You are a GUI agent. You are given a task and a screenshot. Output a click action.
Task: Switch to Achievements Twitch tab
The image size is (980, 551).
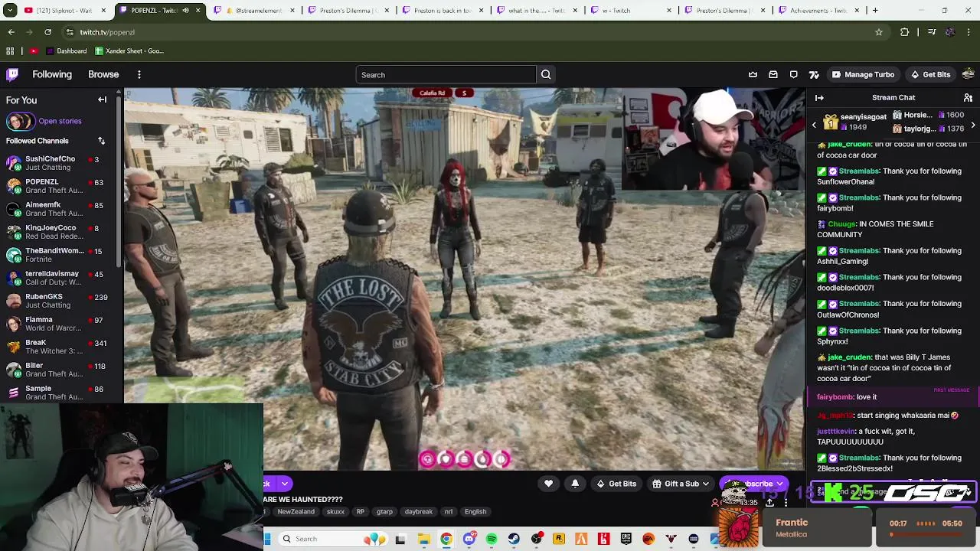819,11
